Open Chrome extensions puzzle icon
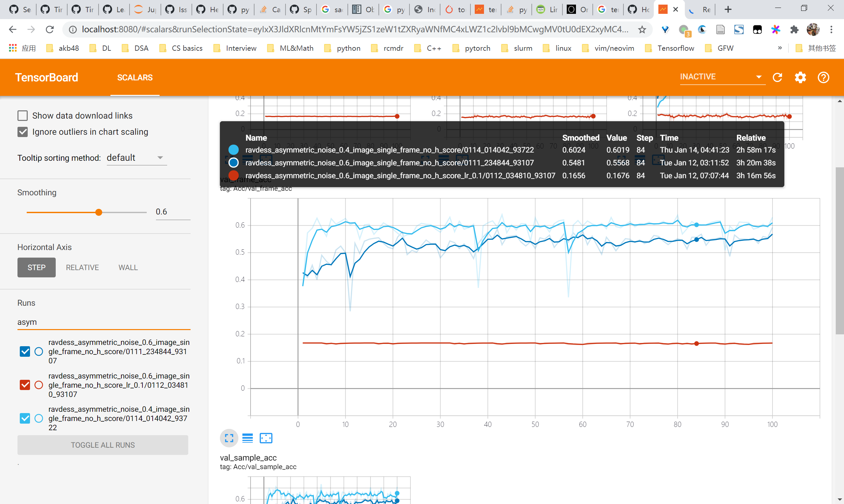This screenshot has height=504, width=844. (794, 30)
